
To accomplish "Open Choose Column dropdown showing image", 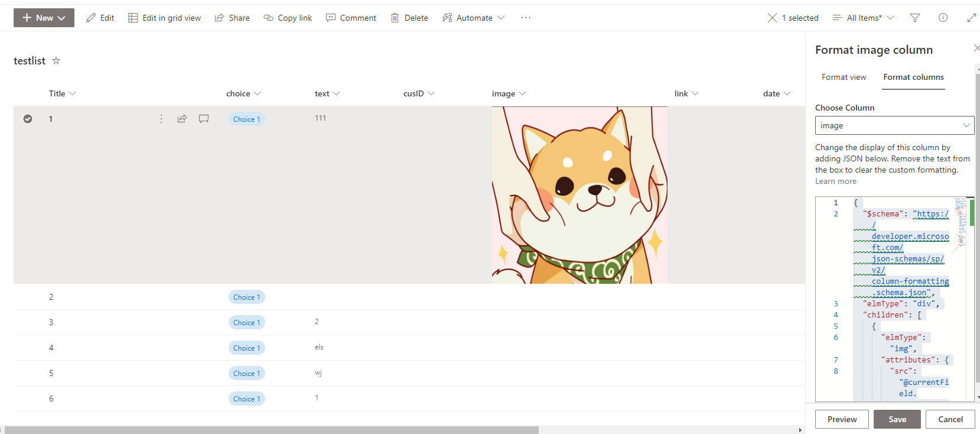I will coord(894,125).
